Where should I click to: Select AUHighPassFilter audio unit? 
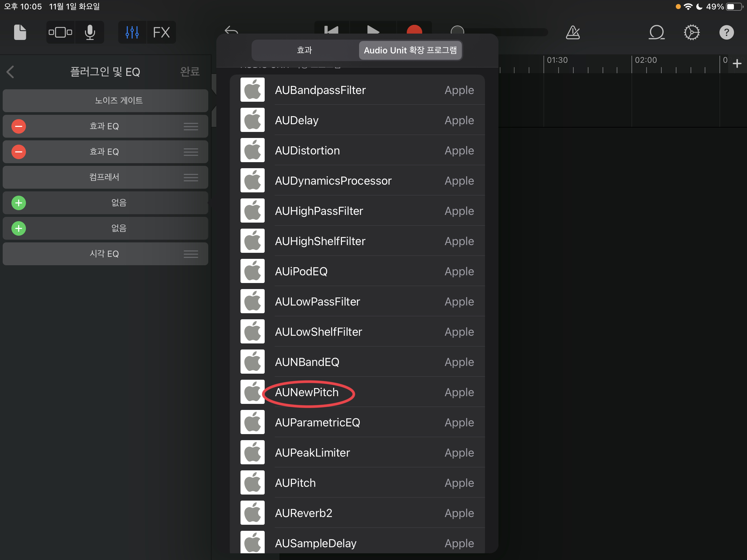pos(357,211)
